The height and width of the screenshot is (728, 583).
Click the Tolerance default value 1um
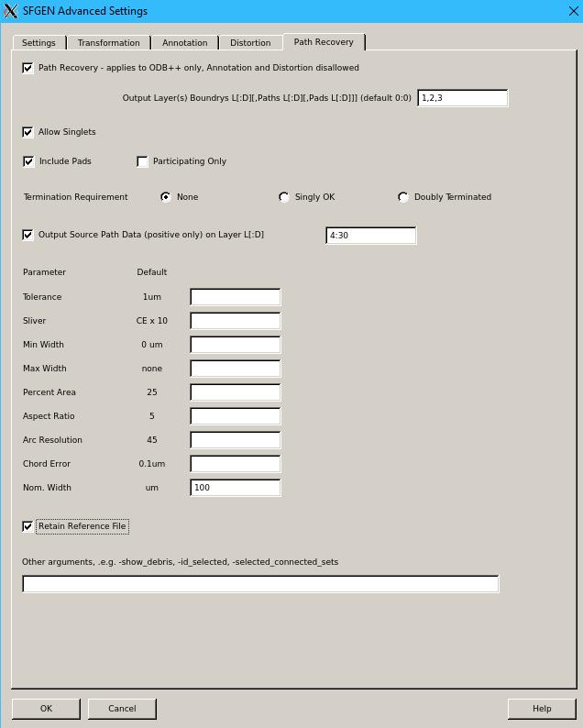coord(152,297)
